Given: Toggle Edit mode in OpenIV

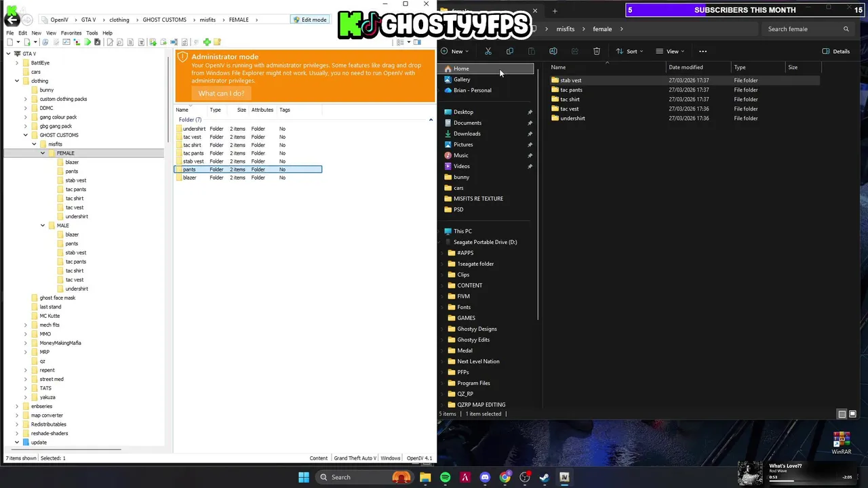Looking at the screenshot, I should click(x=309, y=20).
